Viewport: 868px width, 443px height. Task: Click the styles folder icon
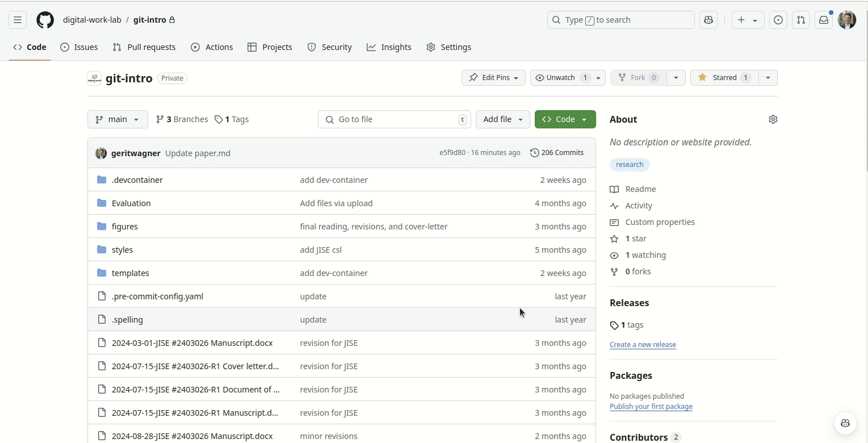click(x=102, y=249)
